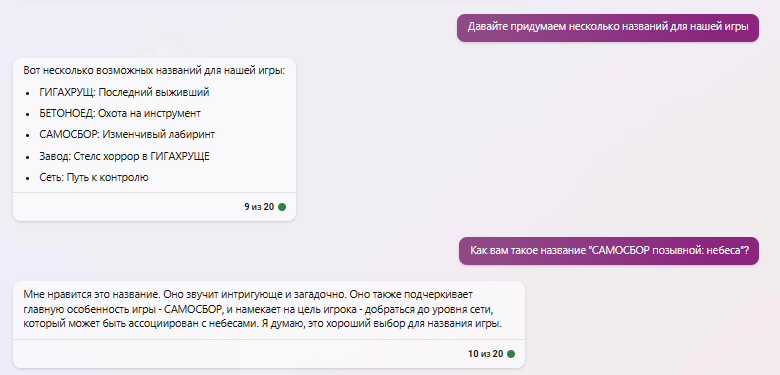Click the bullet point before Сеть
This screenshot has width=780, height=375.
27,178
